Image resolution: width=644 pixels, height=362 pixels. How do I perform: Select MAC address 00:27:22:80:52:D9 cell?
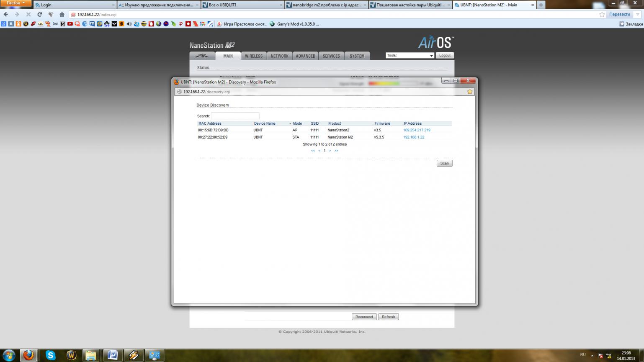point(213,137)
